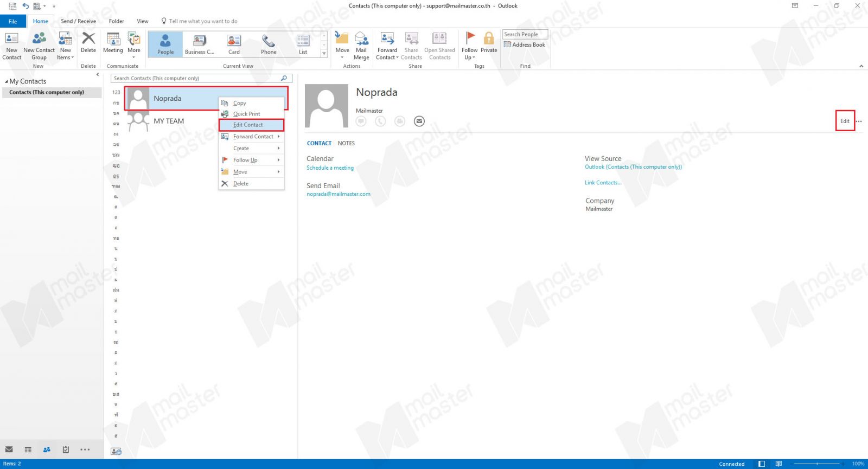The image size is (868, 469).
Task: Switch to Calendar navigation icon
Action: [x=28, y=449]
